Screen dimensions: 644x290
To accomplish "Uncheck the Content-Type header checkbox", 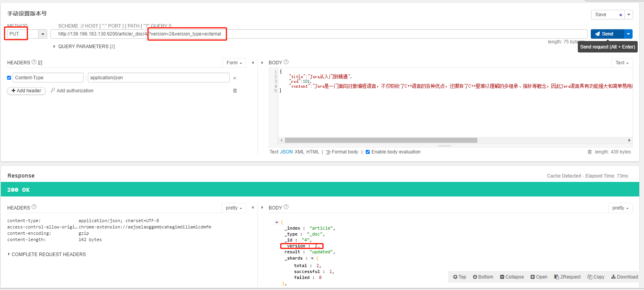I will coord(9,78).
